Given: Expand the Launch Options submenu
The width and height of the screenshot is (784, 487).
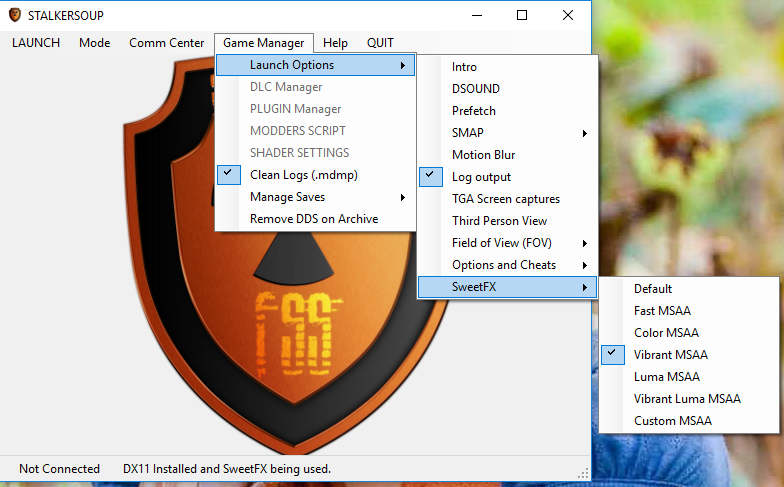Looking at the screenshot, I should [316, 65].
